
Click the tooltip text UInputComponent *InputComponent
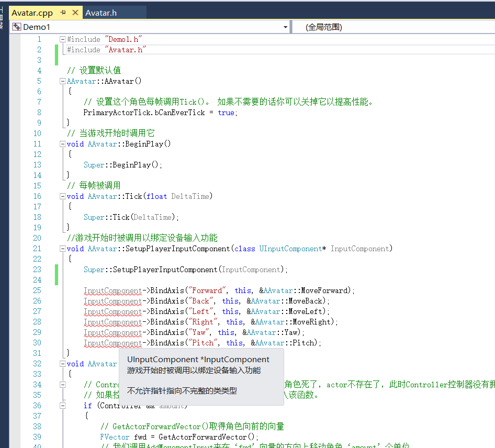coord(198,360)
